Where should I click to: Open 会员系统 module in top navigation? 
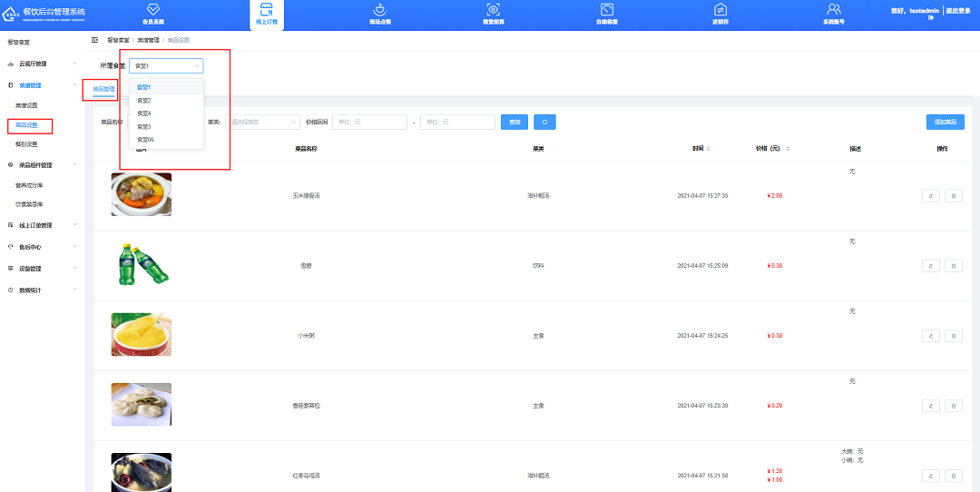coord(153,10)
